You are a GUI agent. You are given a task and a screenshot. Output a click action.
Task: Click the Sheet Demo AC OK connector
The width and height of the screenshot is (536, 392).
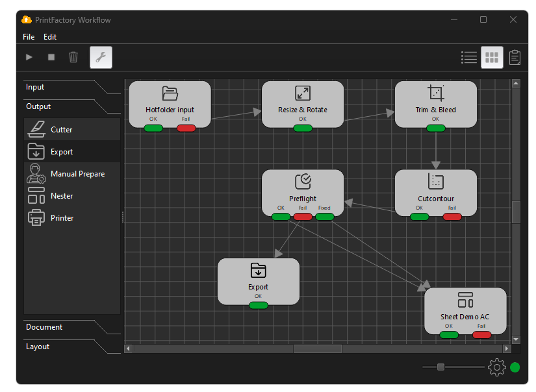[x=449, y=335]
